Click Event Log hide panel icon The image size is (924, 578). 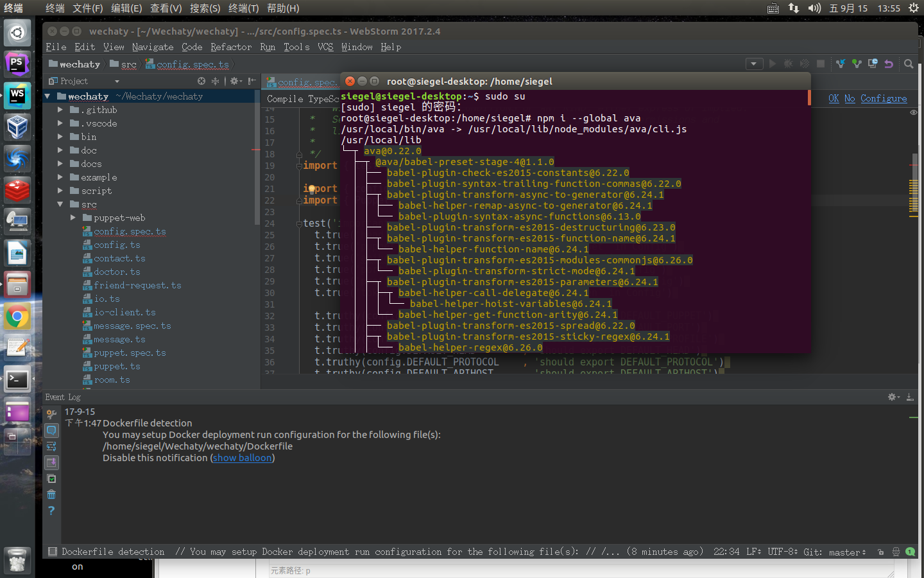(910, 397)
